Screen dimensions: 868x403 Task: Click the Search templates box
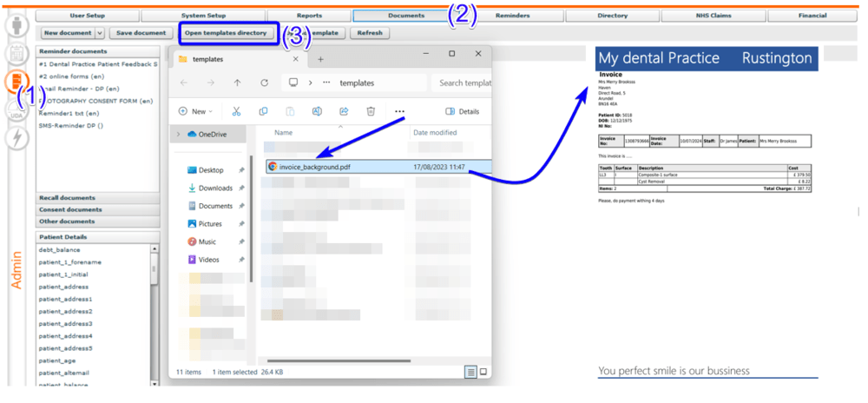point(462,83)
